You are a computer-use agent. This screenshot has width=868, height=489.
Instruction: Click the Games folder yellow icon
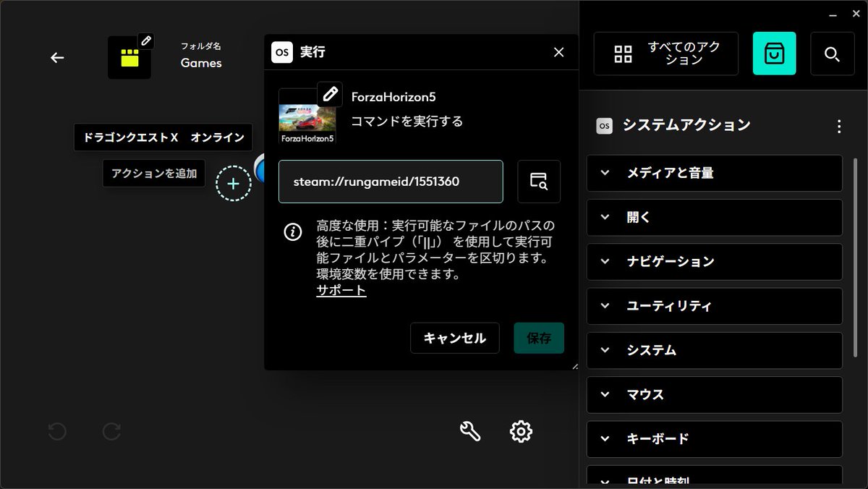[129, 58]
